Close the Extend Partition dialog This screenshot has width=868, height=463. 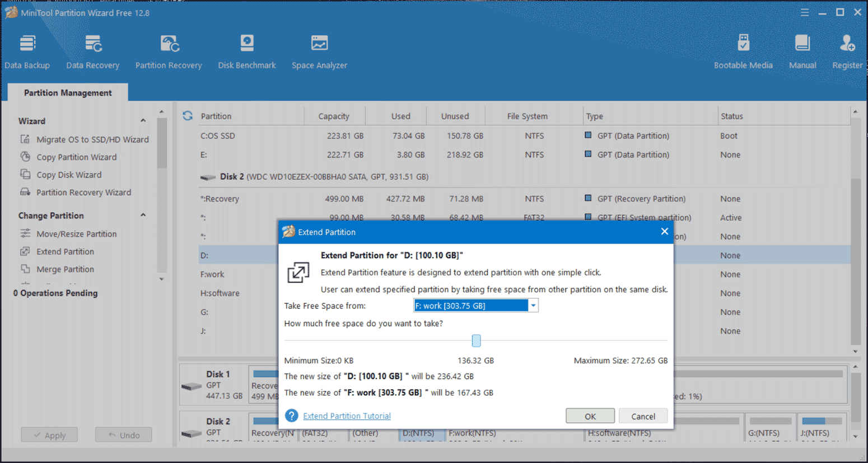pos(664,232)
